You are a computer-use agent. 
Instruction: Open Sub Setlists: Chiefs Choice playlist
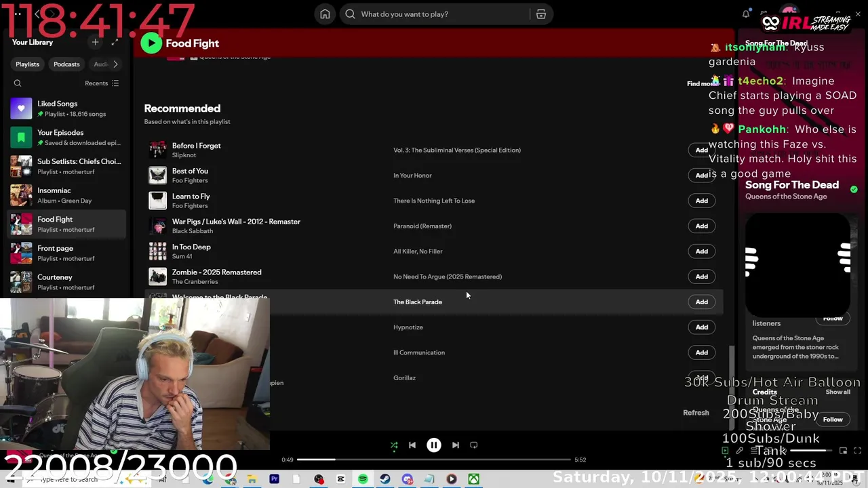click(66, 167)
